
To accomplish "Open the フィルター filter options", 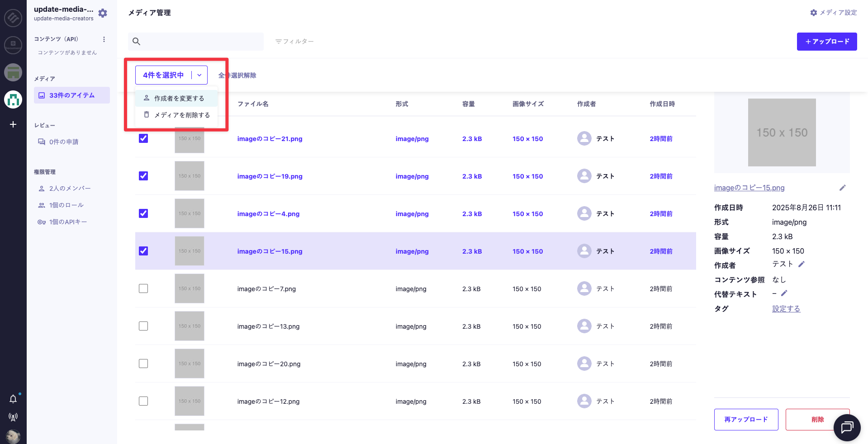I will pyautogui.click(x=294, y=42).
